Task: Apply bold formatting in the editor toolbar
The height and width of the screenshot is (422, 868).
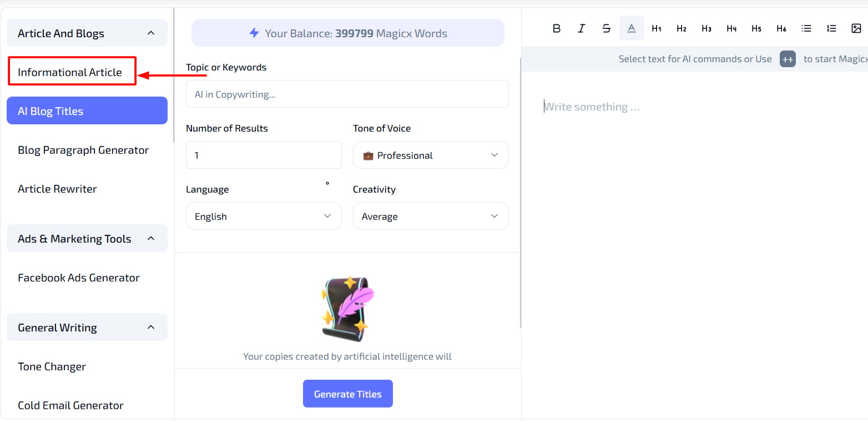Action: [557, 28]
